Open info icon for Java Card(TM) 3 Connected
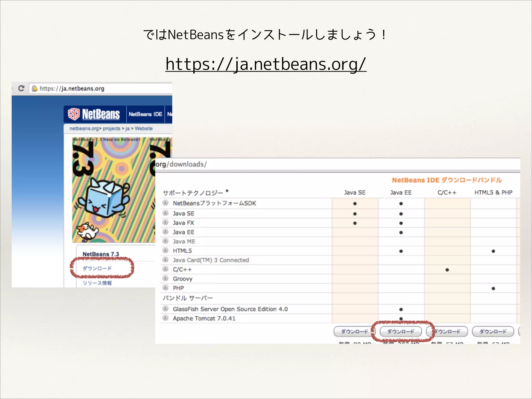The width and height of the screenshot is (532, 399). click(165, 260)
